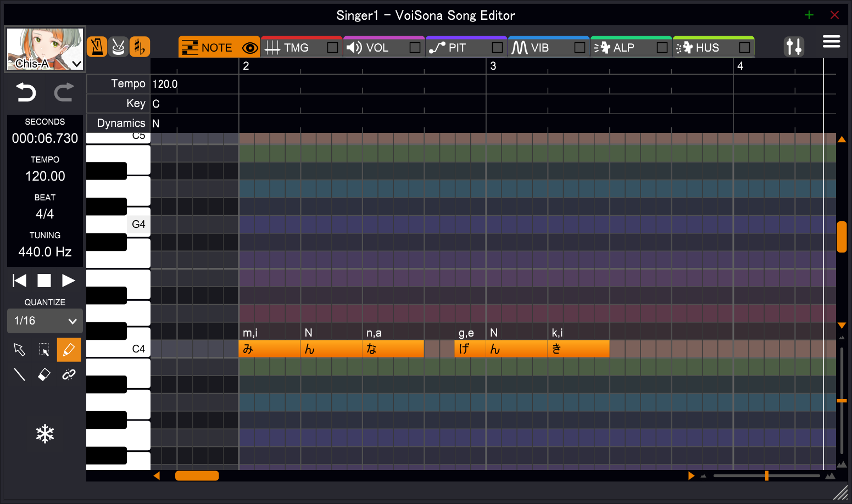This screenshot has height=504, width=852.
Task: Click vertical scroll down arrow
Action: [x=842, y=326]
